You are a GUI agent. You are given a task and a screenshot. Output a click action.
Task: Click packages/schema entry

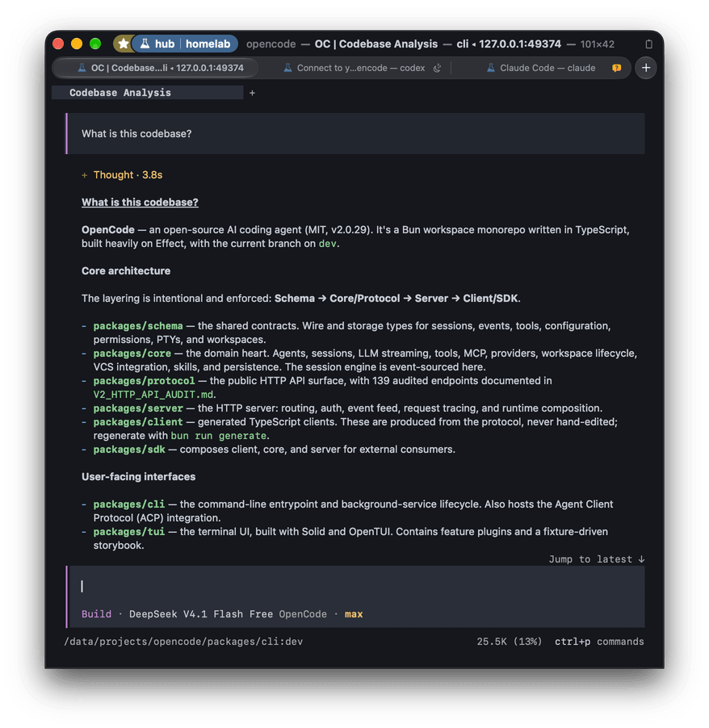(x=138, y=326)
